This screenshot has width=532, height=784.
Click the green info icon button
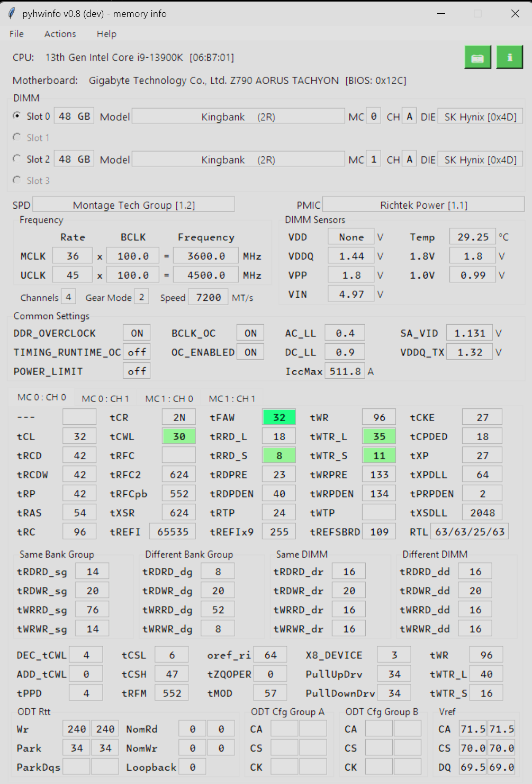click(x=510, y=57)
